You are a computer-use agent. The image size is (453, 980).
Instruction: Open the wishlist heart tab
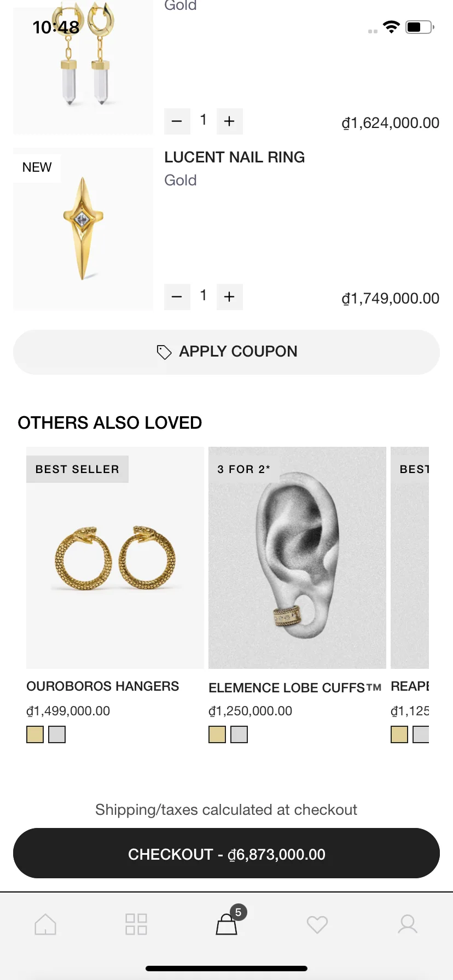(x=317, y=924)
